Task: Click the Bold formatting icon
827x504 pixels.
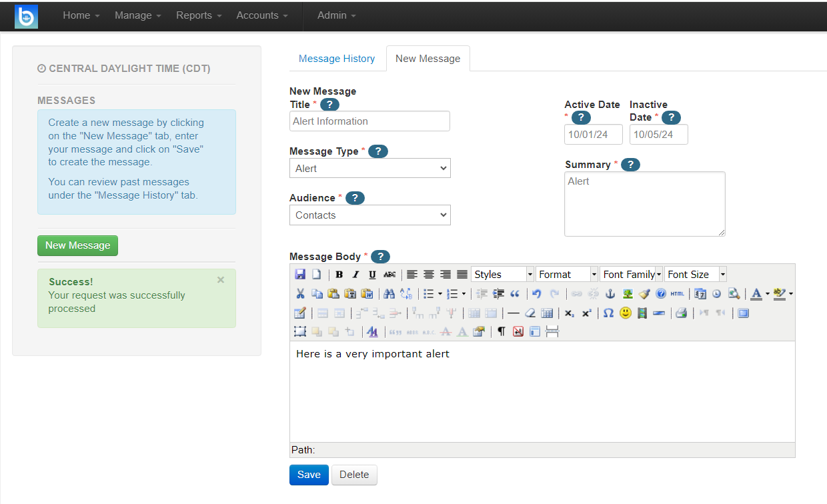Action: [339, 275]
